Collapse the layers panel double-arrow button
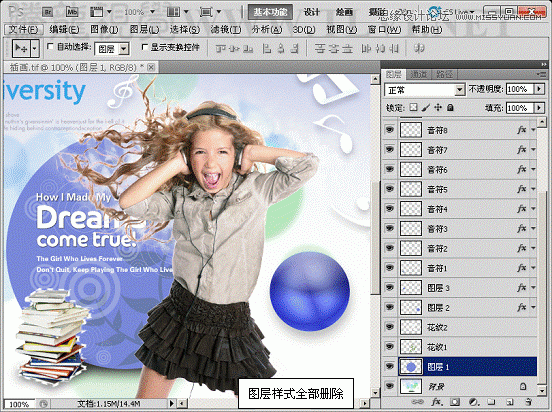The height and width of the screenshot is (412, 552). tap(544, 64)
